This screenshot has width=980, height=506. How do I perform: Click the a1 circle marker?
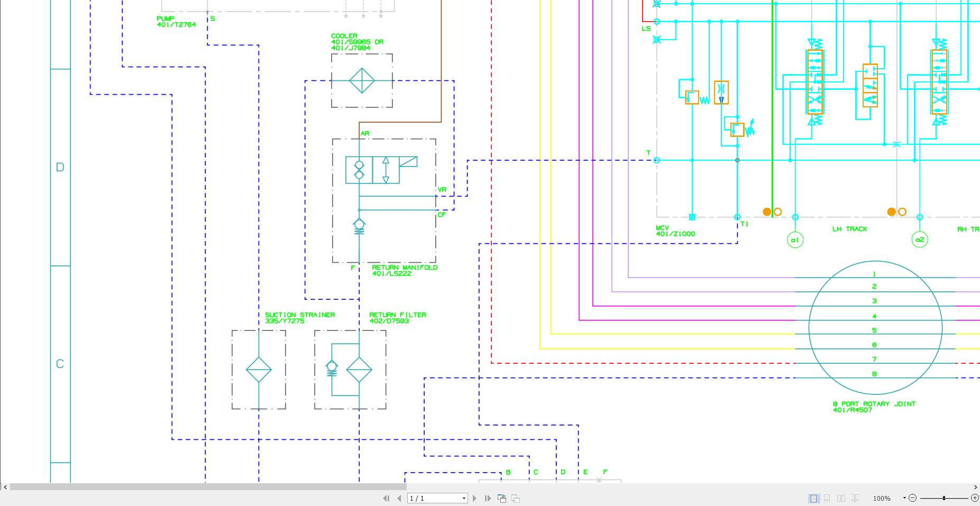click(795, 240)
